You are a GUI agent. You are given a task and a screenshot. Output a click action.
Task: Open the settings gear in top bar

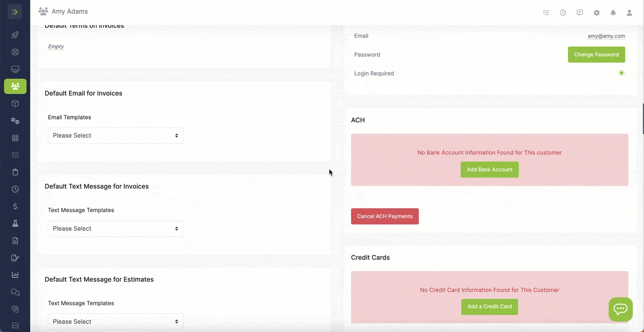[597, 13]
